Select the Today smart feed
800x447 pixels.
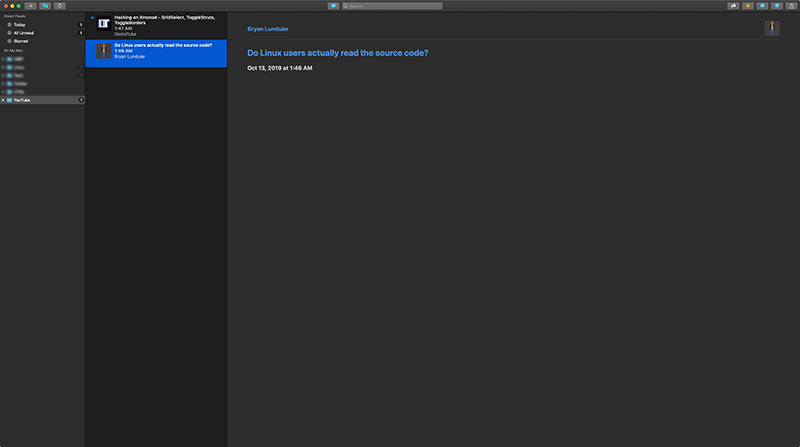(x=20, y=24)
